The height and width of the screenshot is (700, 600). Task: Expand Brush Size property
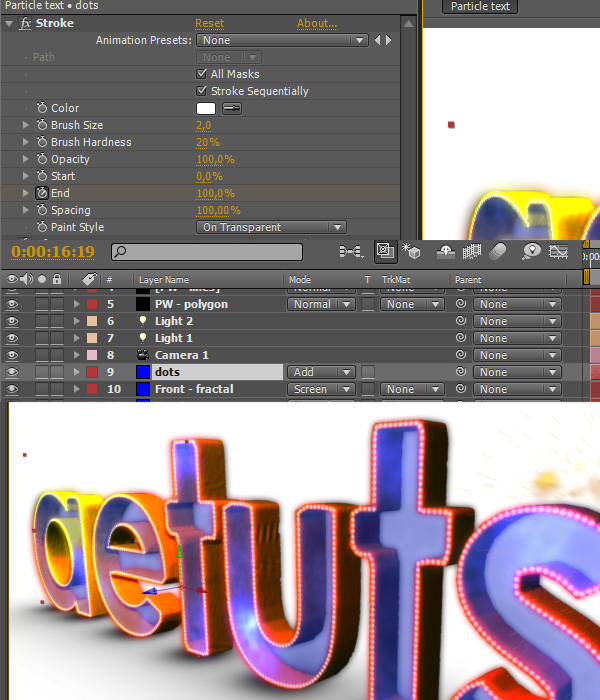click(x=26, y=125)
